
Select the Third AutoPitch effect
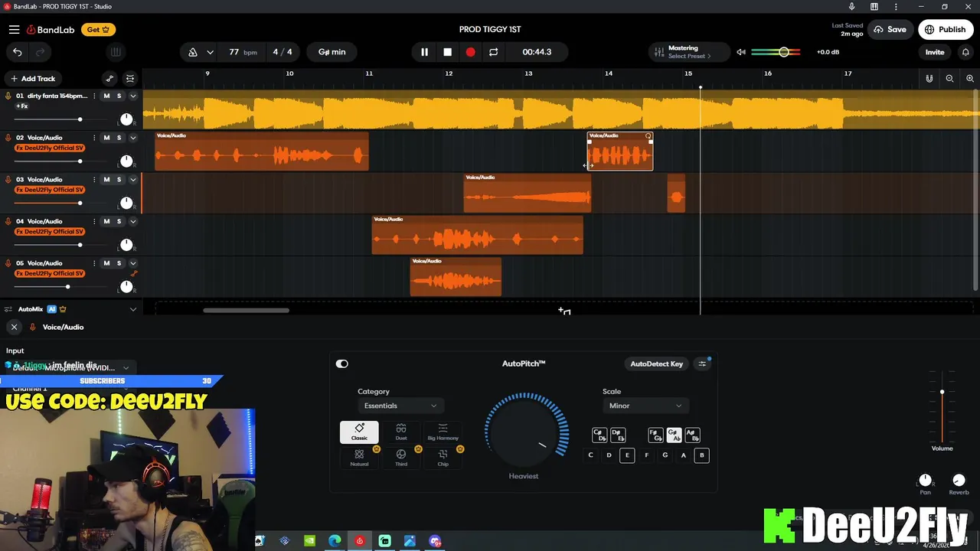(x=401, y=458)
